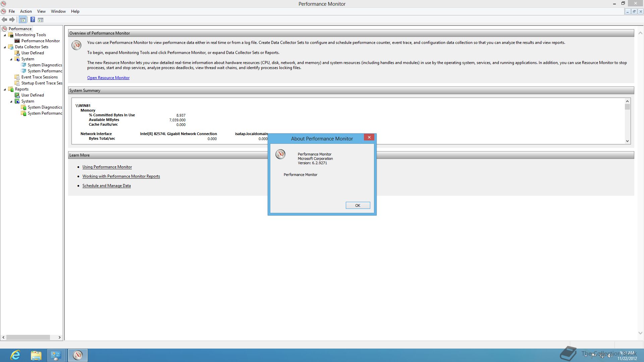Open the Using Performance Monitor link
The height and width of the screenshot is (362, 644).
coord(107,167)
